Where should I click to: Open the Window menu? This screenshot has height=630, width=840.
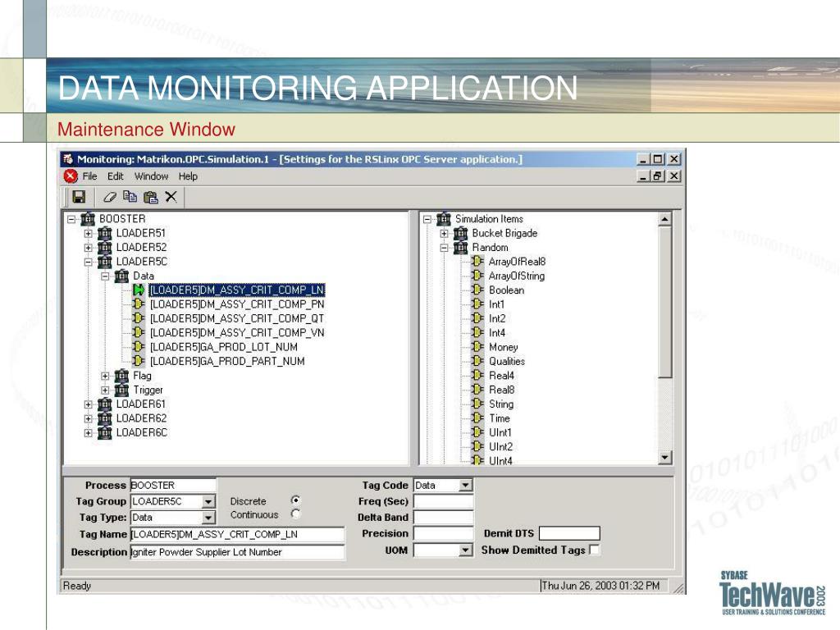tap(151, 176)
